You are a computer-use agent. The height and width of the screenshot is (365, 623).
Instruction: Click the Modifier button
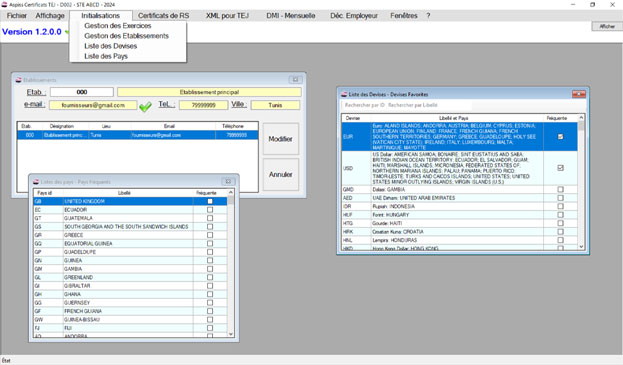click(281, 139)
